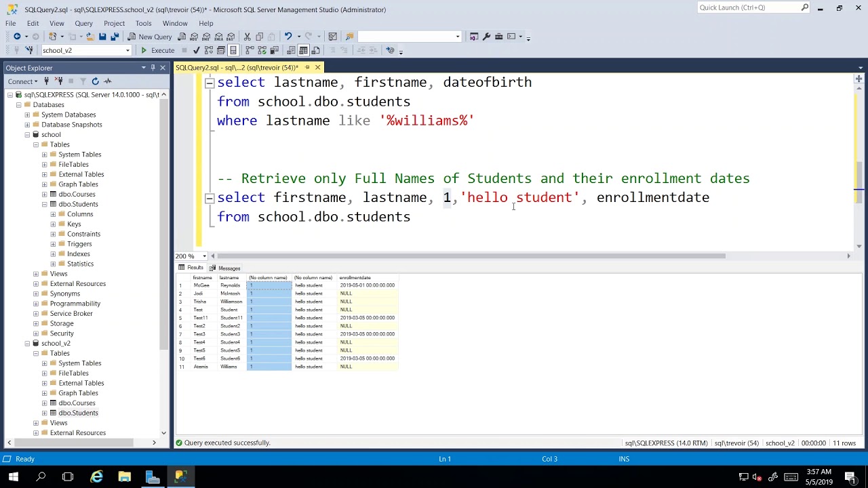Open the 200 % zoom dropdown
The height and width of the screenshot is (488, 868).
click(x=204, y=256)
